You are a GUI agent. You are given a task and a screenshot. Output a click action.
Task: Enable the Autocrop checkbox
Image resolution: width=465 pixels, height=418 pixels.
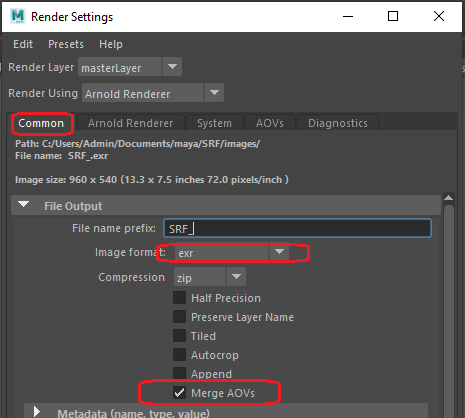point(179,355)
